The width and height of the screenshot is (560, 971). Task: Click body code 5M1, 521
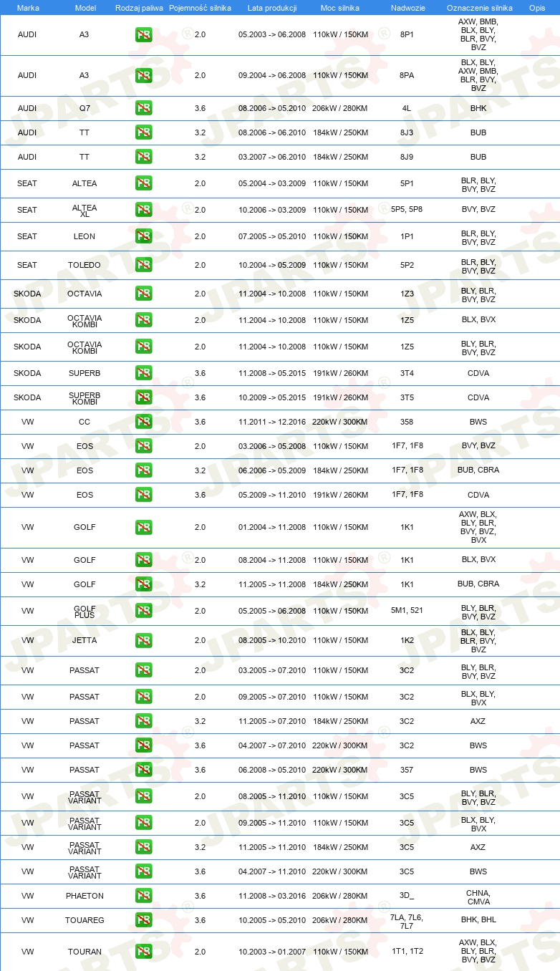(407, 611)
